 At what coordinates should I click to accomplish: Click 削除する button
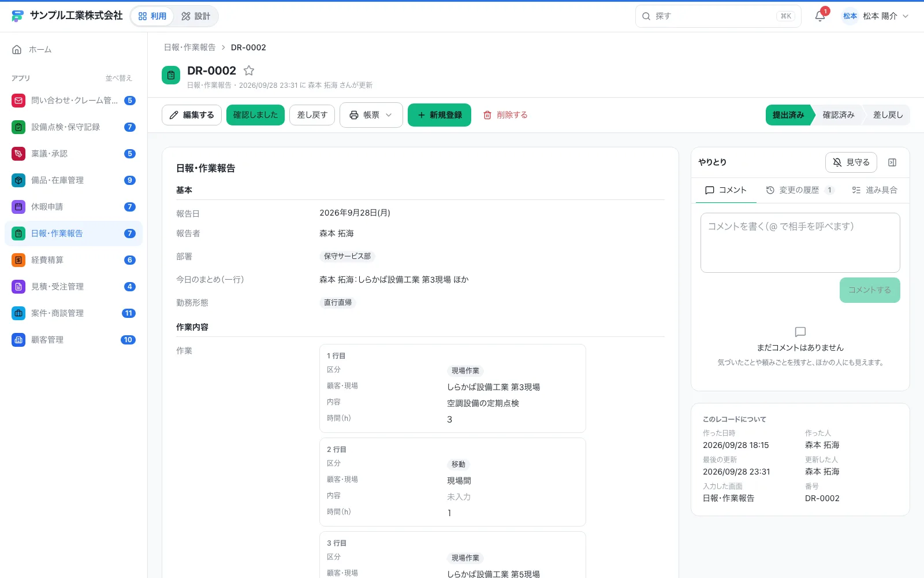point(505,115)
